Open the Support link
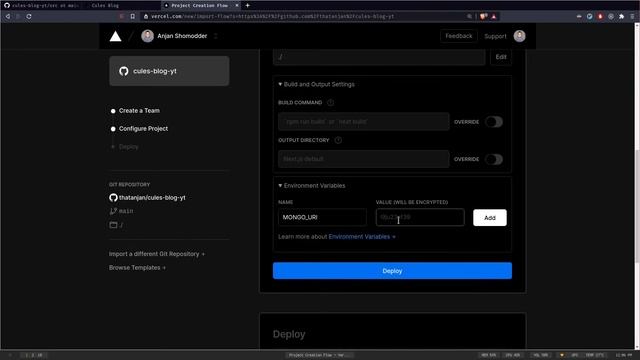This screenshot has width=640, height=360. click(495, 36)
